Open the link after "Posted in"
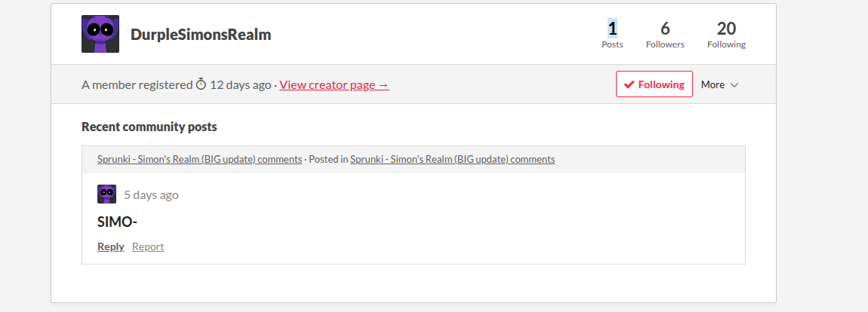This screenshot has height=312, width=868. (452, 159)
